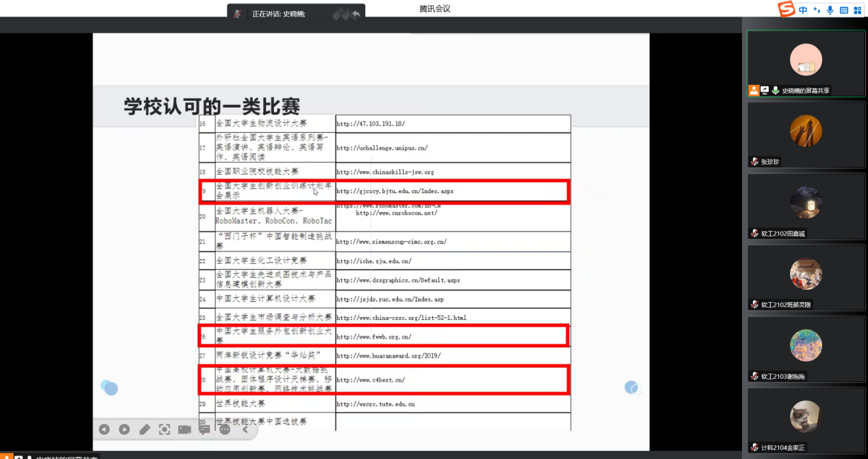Open the Sogou soft keyboard

pyautogui.click(x=844, y=10)
